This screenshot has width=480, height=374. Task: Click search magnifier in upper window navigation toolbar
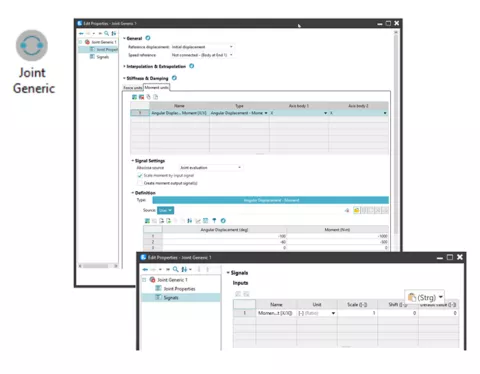click(x=106, y=33)
